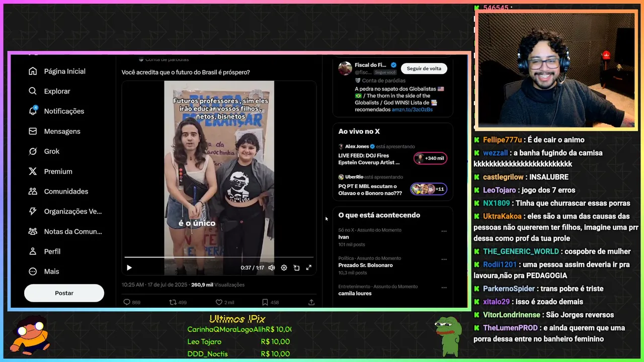Click the DDD_Noctis Pix donation entry
644x362 pixels.
pos(239,353)
